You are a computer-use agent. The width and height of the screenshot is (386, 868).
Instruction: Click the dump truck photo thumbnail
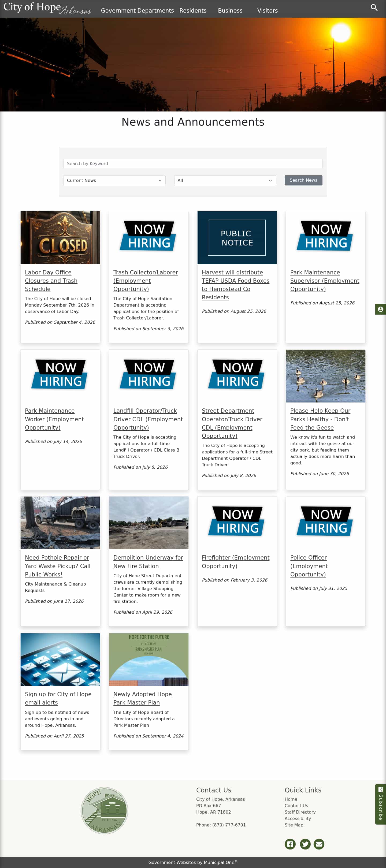point(60,523)
